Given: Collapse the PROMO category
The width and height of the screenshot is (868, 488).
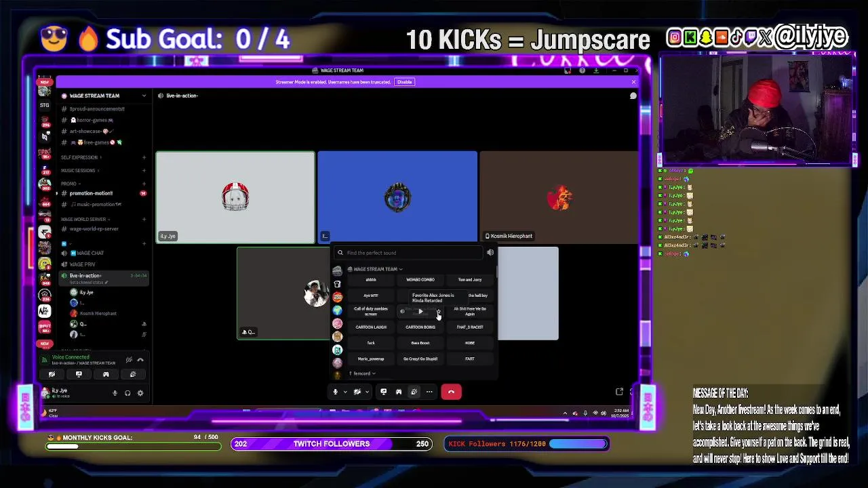Looking at the screenshot, I should click(69, 184).
